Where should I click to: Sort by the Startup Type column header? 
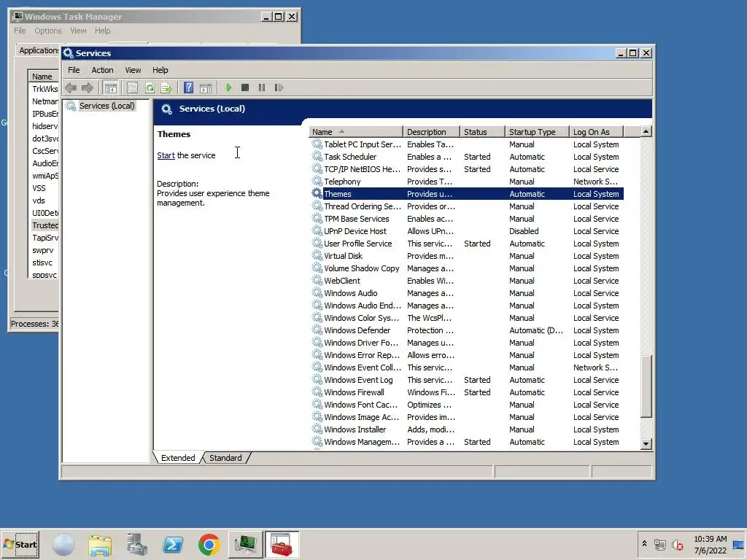(x=537, y=132)
